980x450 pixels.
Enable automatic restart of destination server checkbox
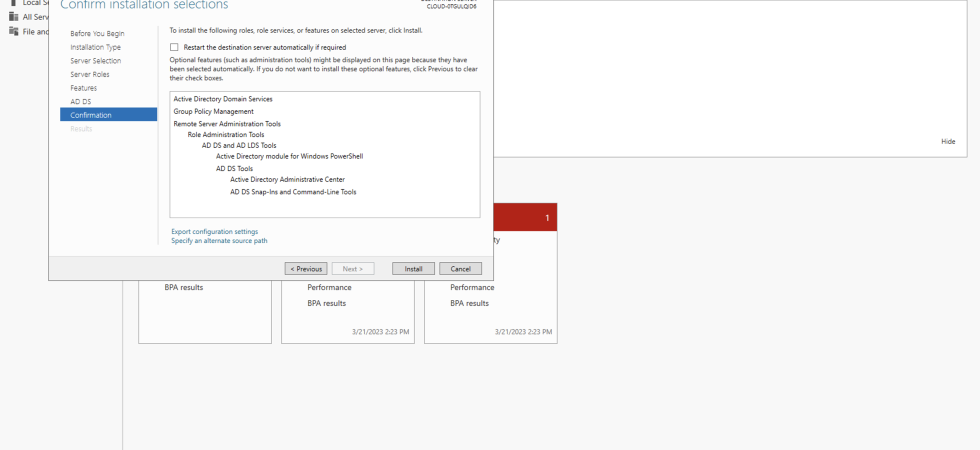pyautogui.click(x=174, y=47)
